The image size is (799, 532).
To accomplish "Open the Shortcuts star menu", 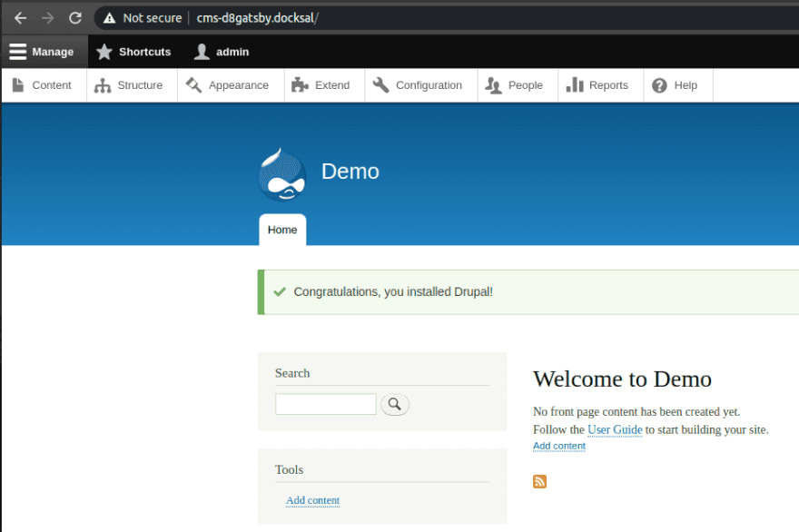I will 133,52.
